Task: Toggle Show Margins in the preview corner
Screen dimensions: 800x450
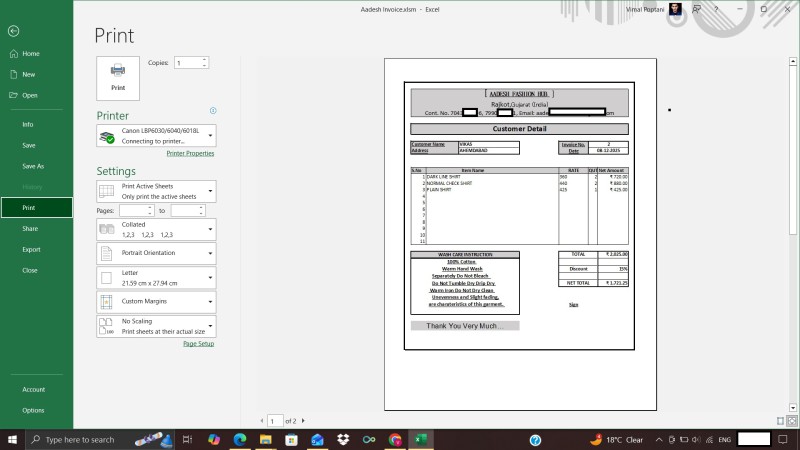Action: pos(779,421)
